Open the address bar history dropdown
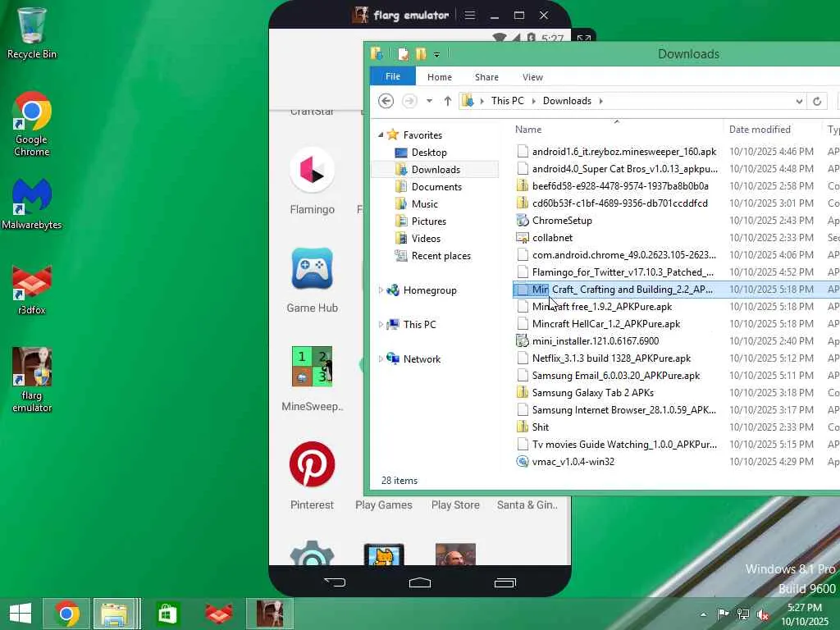This screenshot has width=840, height=630. coord(799,101)
